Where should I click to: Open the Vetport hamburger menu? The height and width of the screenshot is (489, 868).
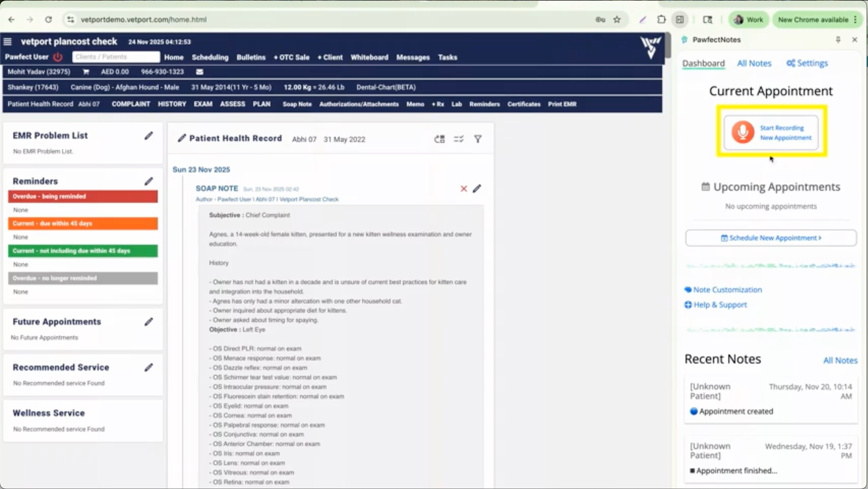pyautogui.click(x=7, y=42)
